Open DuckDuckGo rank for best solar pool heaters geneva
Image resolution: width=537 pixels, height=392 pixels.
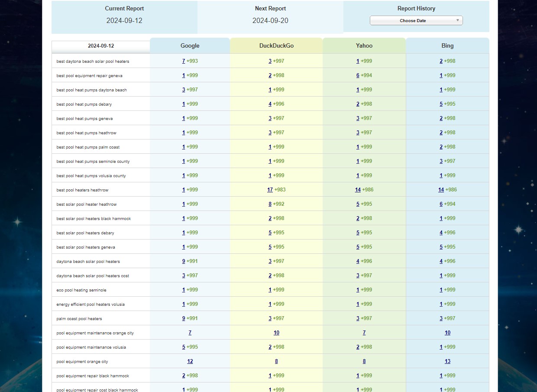270,247
